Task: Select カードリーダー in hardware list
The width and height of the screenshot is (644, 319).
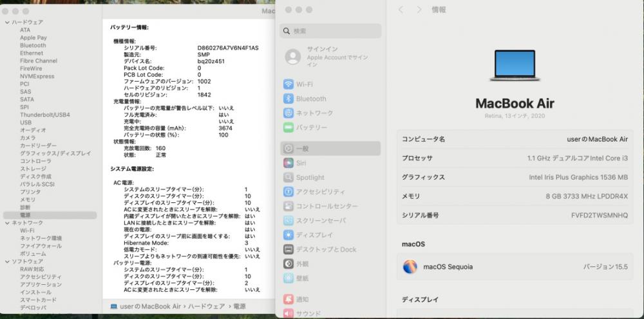Action: [x=38, y=146]
